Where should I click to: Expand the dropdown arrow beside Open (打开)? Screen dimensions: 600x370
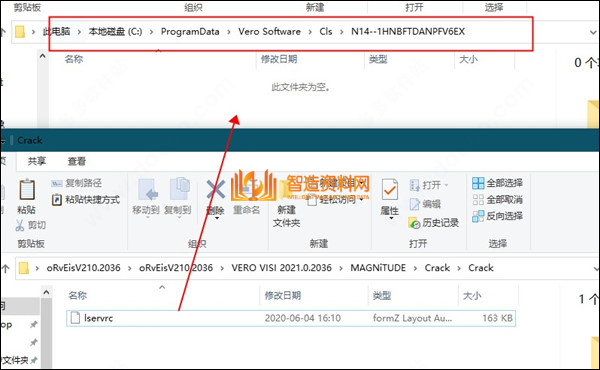click(446, 185)
